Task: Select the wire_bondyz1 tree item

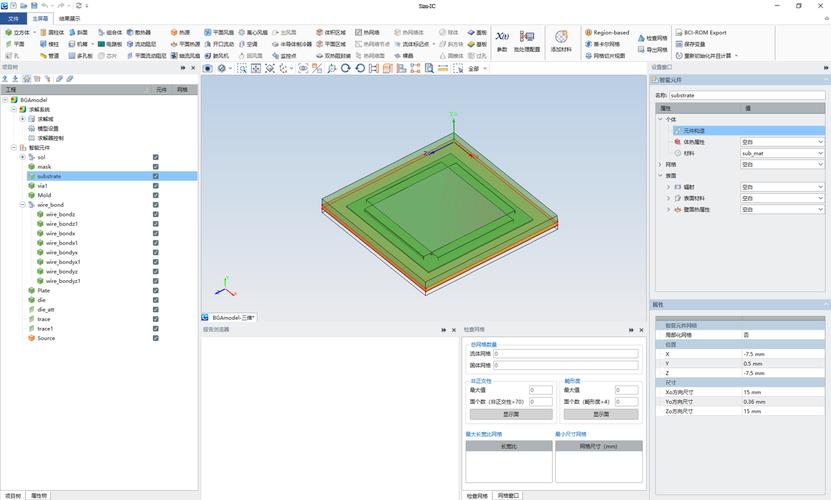Action: coord(63,281)
